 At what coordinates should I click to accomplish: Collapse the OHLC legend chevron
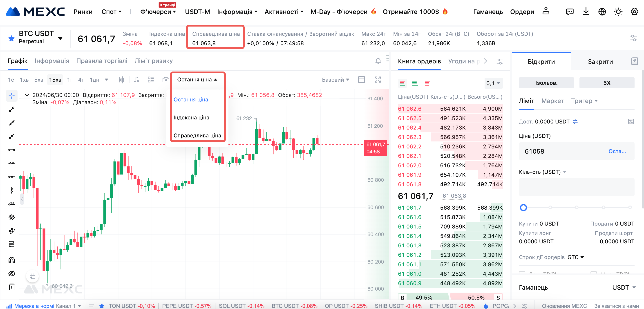pos(27,95)
